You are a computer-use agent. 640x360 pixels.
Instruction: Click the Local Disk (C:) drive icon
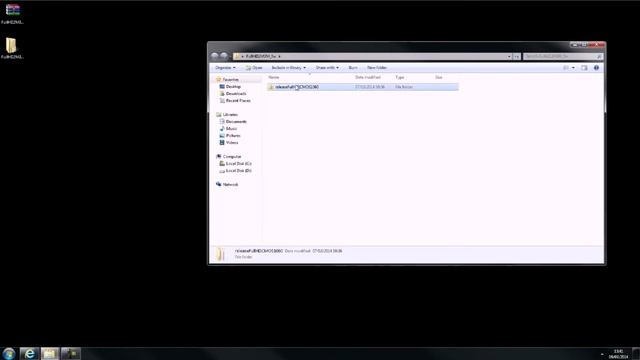(222, 164)
